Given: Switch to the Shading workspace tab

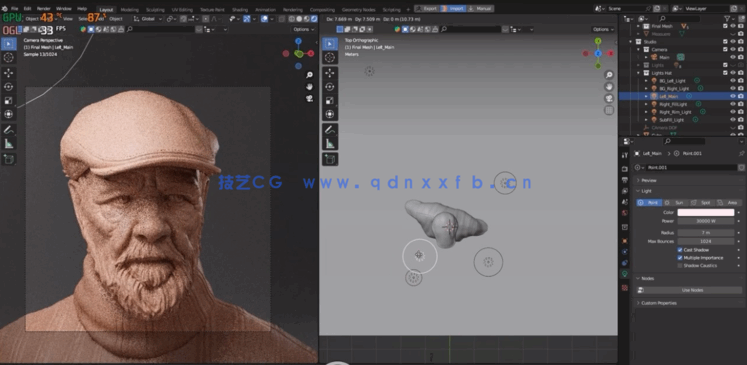Looking at the screenshot, I should pos(240,10).
